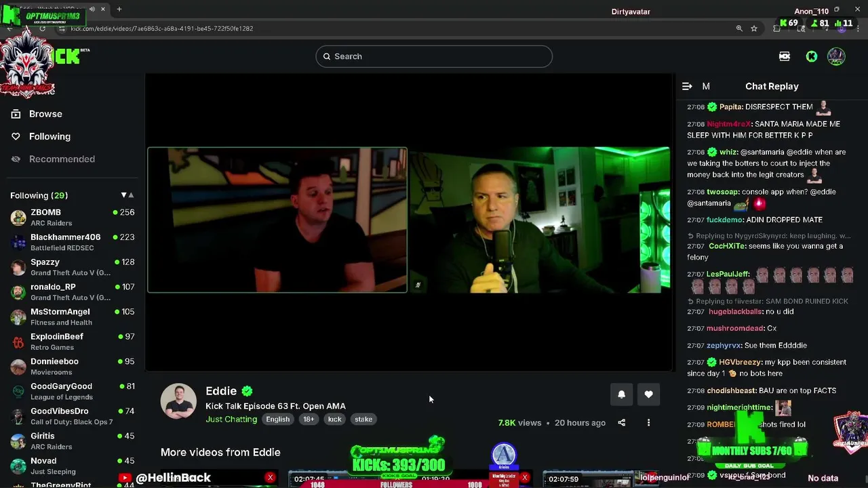This screenshot has width=868, height=488.
Task: Toggle notification bell for Eddie
Action: 621,394
